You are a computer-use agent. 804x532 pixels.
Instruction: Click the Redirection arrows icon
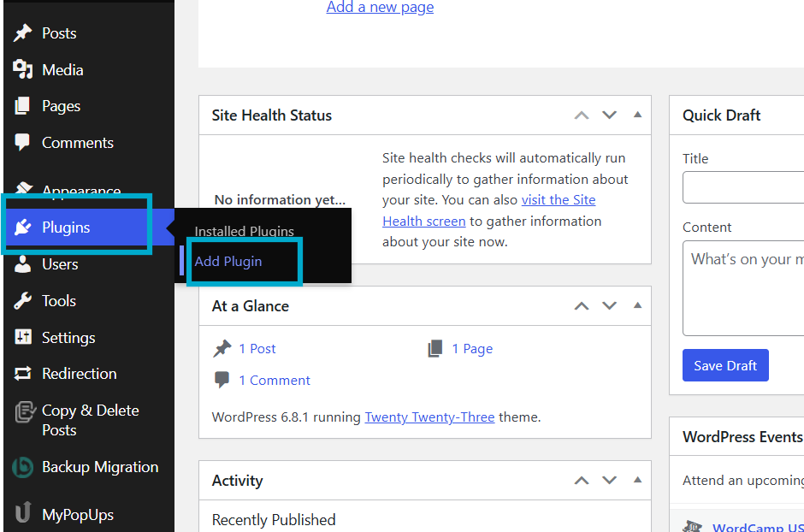(x=23, y=374)
